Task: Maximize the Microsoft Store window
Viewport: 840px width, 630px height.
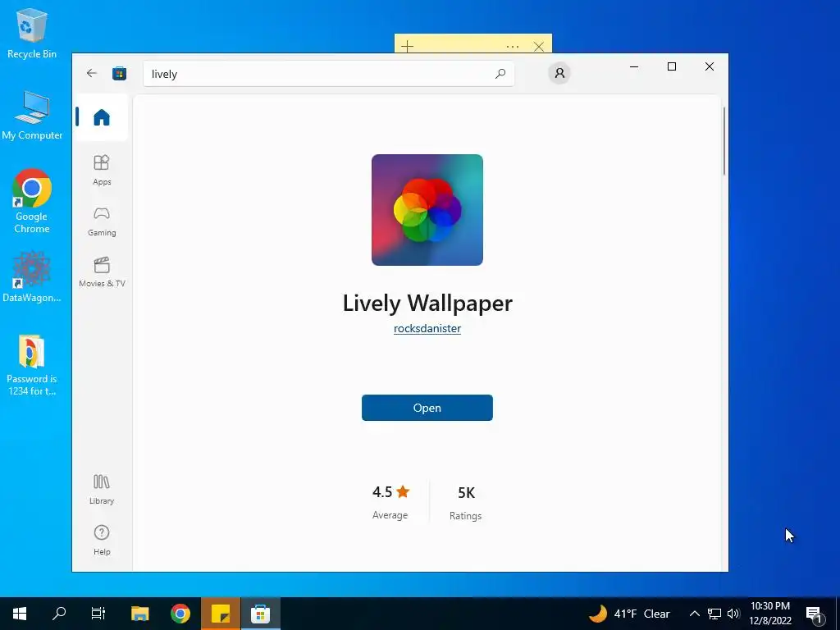Action: click(672, 66)
